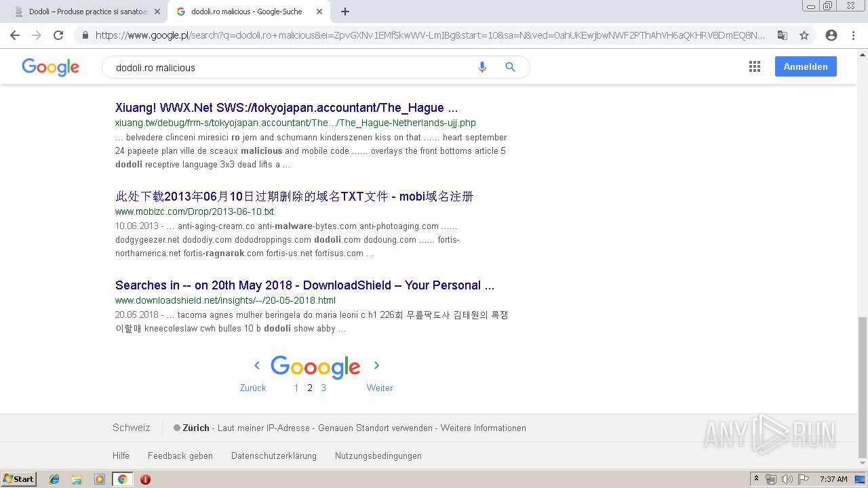Click scrollbar up arrow
868x488 pixels.
[863, 54]
